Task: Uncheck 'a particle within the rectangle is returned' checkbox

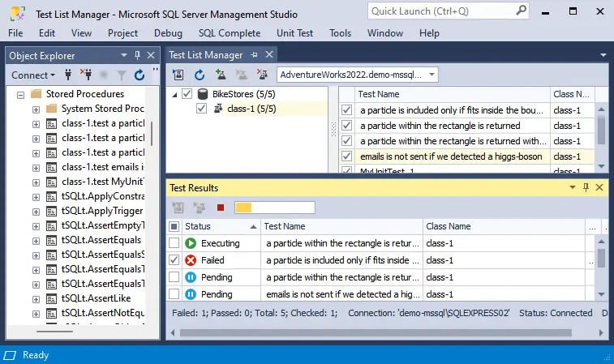Action: 346,125
